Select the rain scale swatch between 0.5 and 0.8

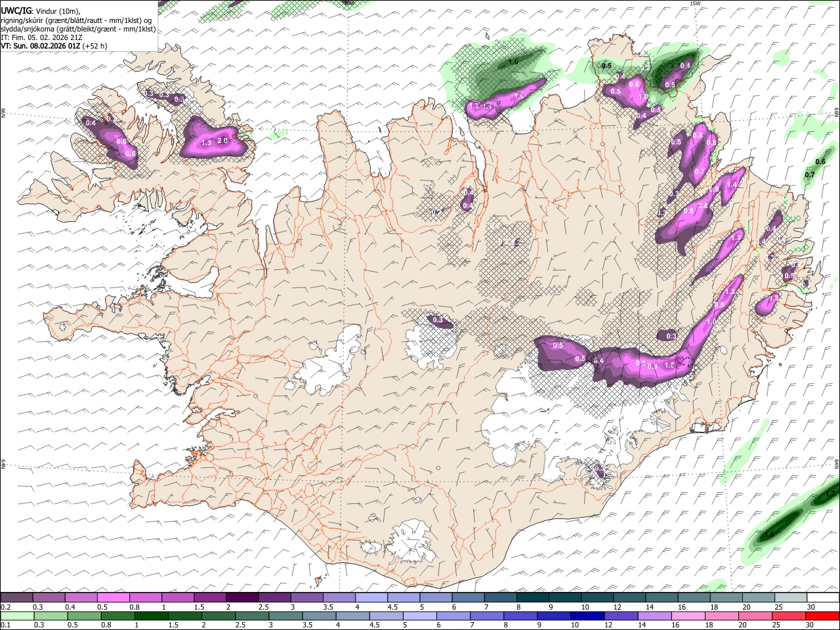(84, 616)
